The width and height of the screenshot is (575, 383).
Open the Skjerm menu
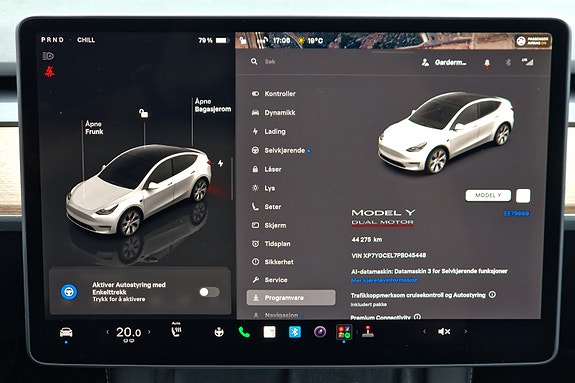click(x=268, y=225)
